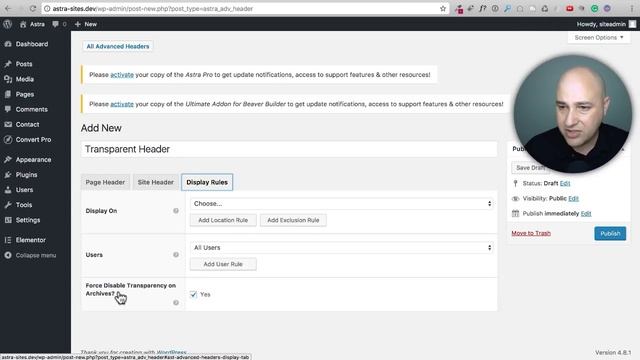640x360 pixels.
Task: Click the Transparent Header title field
Action: click(x=289, y=149)
